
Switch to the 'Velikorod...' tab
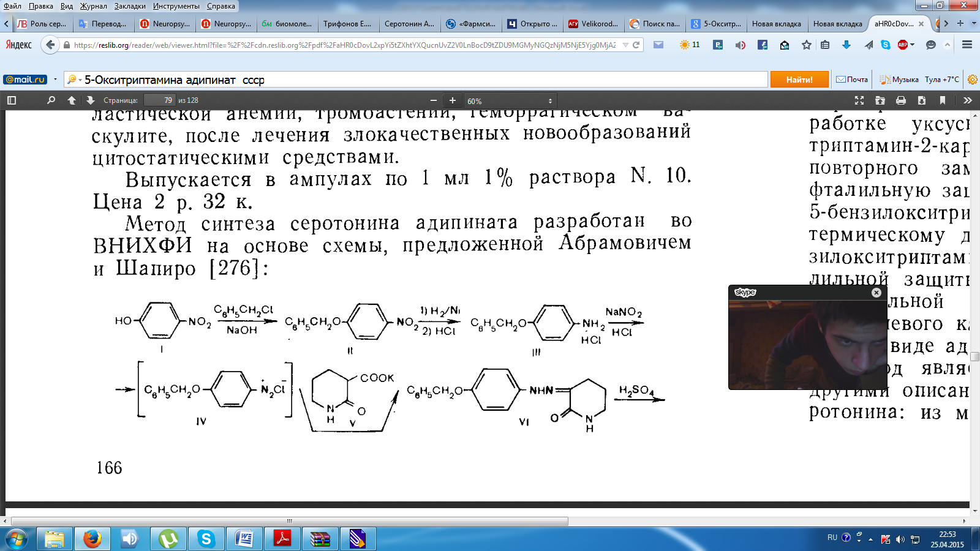tap(594, 24)
